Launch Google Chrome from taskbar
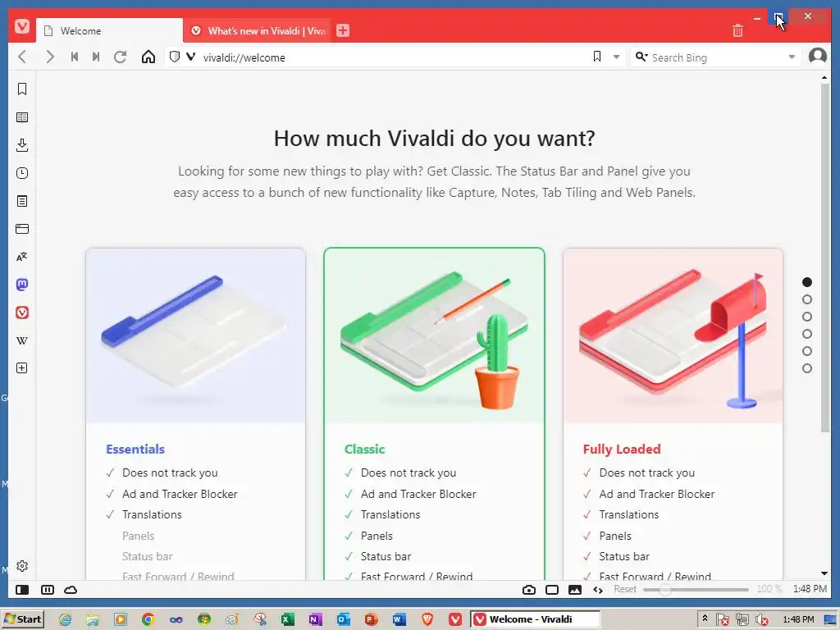 148,619
